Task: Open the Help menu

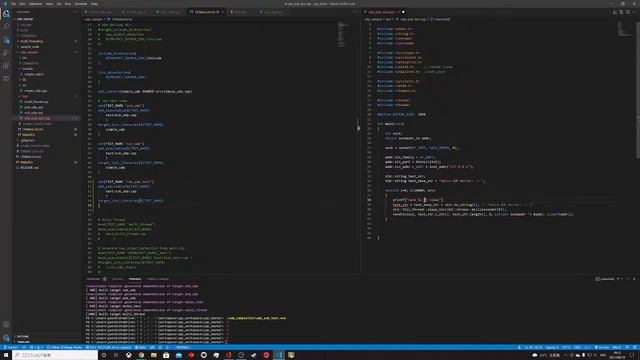Action: tap(94, 4)
